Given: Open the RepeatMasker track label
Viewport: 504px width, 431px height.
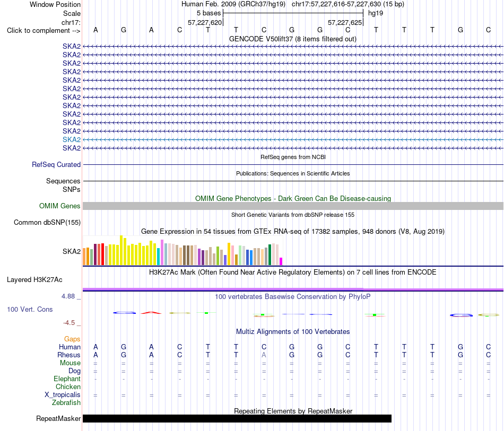Looking at the screenshot, I should tap(58, 418).
